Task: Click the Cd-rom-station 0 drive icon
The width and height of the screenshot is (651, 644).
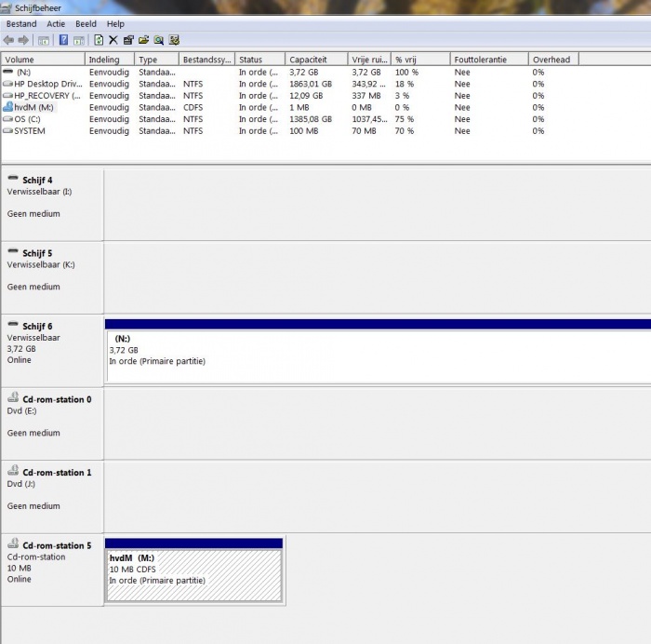Action: [x=13, y=397]
